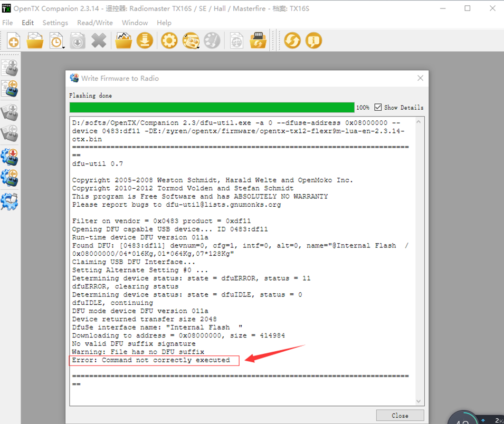This screenshot has width=504, height=424.
Task: Open the View Log File chart-folder icon
Action: coord(123,41)
